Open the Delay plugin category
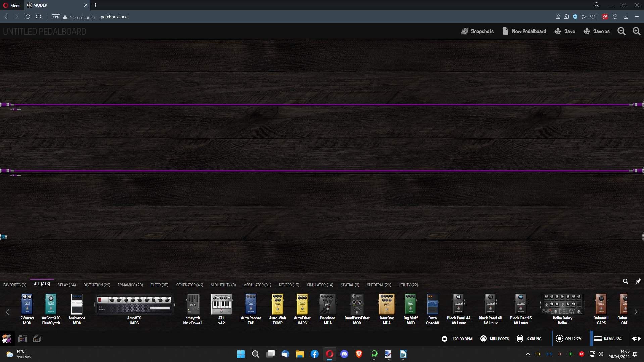The height and width of the screenshot is (362, 644). (67, 285)
